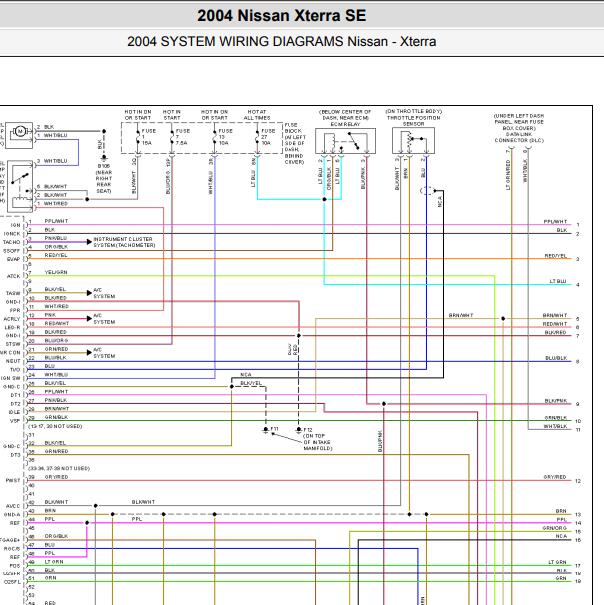Click the arrow pointing to Instrument Cluster System
This screenshot has height=605, width=604.
89,242
